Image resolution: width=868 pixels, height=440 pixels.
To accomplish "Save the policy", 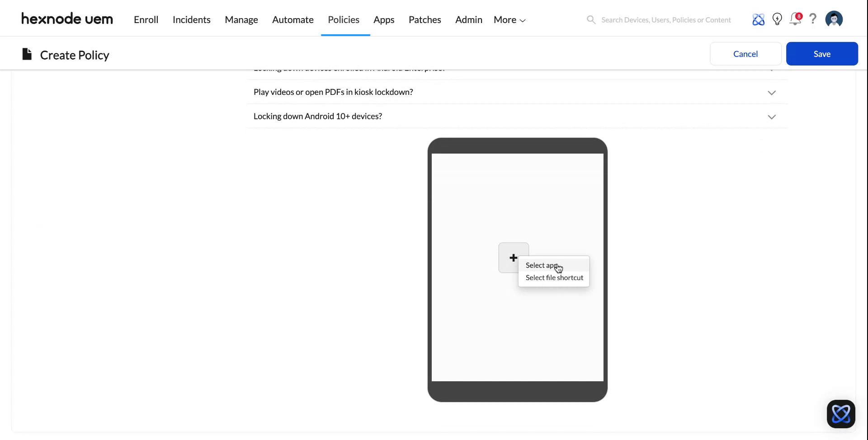I will (821, 54).
